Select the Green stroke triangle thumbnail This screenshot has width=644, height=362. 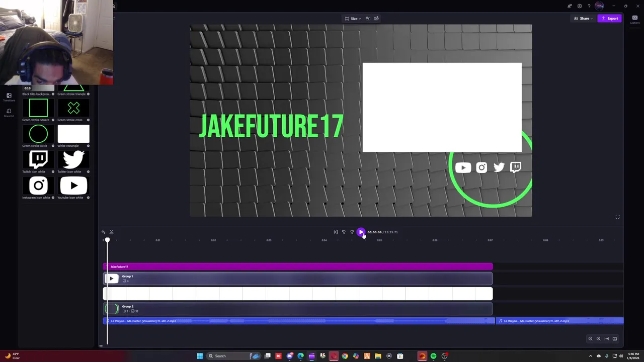tap(73, 88)
